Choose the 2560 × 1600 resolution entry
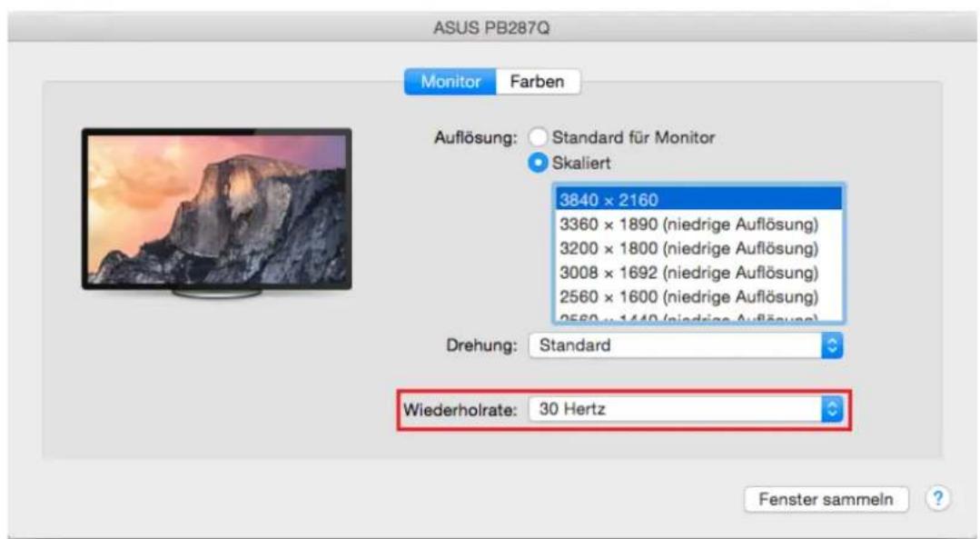 pyautogui.click(x=698, y=297)
